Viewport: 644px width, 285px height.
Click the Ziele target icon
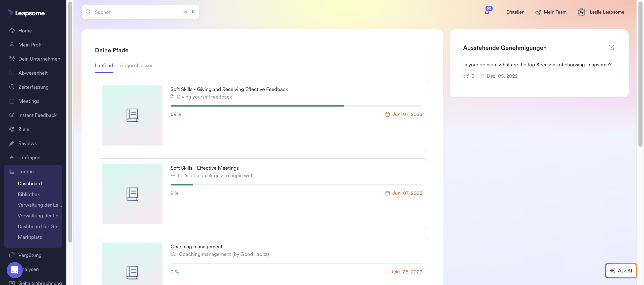pyautogui.click(x=12, y=129)
